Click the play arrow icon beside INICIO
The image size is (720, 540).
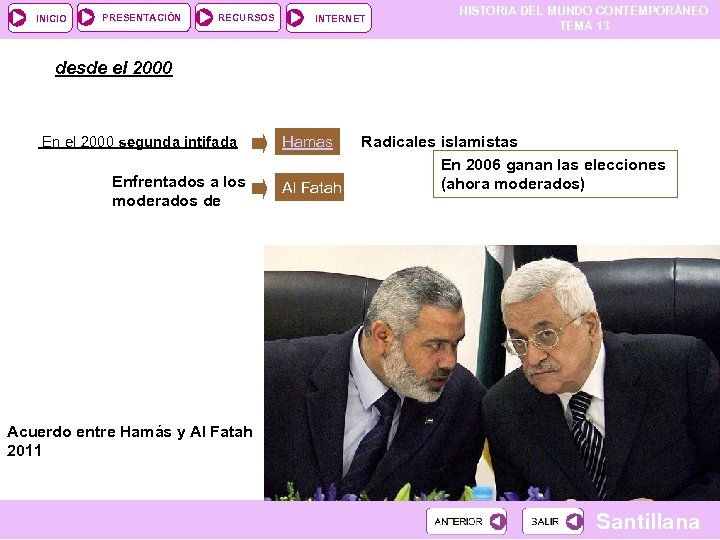pos(18,18)
